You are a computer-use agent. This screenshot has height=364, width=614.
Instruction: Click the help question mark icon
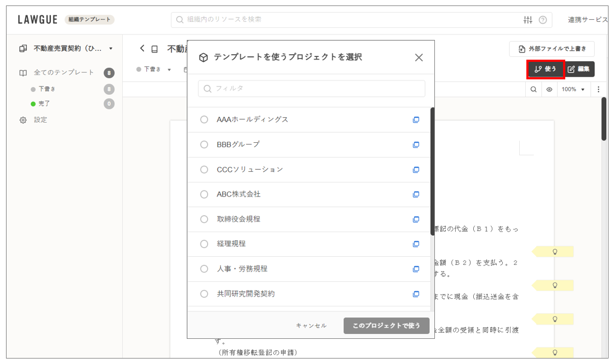[x=543, y=20]
